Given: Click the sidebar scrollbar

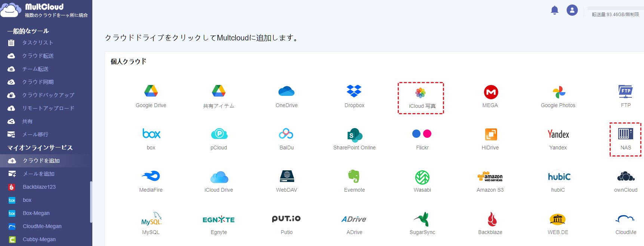Looking at the screenshot, I should [91, 202].
